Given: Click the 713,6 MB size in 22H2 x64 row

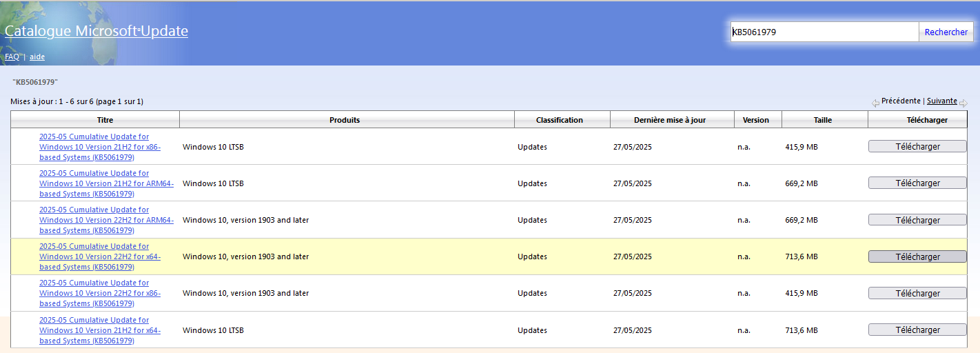Looking at the screenshot, I should click(x=802, y=256).
